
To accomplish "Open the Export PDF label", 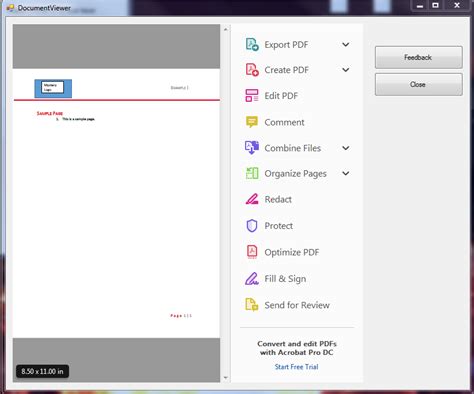I will (x=286, y=45).
